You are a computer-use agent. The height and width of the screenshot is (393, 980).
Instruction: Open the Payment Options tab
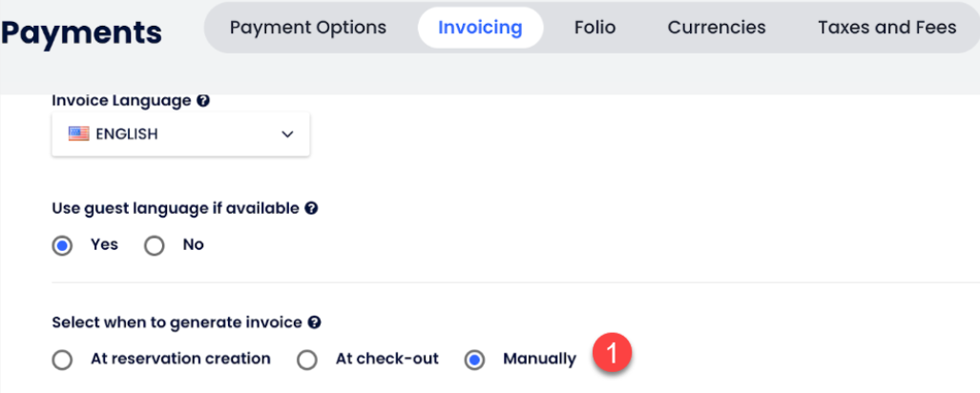point(308,28)
